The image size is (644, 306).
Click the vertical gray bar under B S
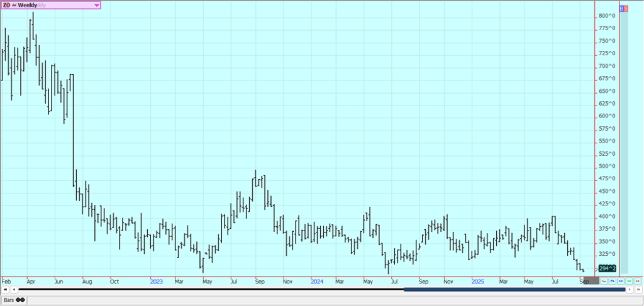624,143
